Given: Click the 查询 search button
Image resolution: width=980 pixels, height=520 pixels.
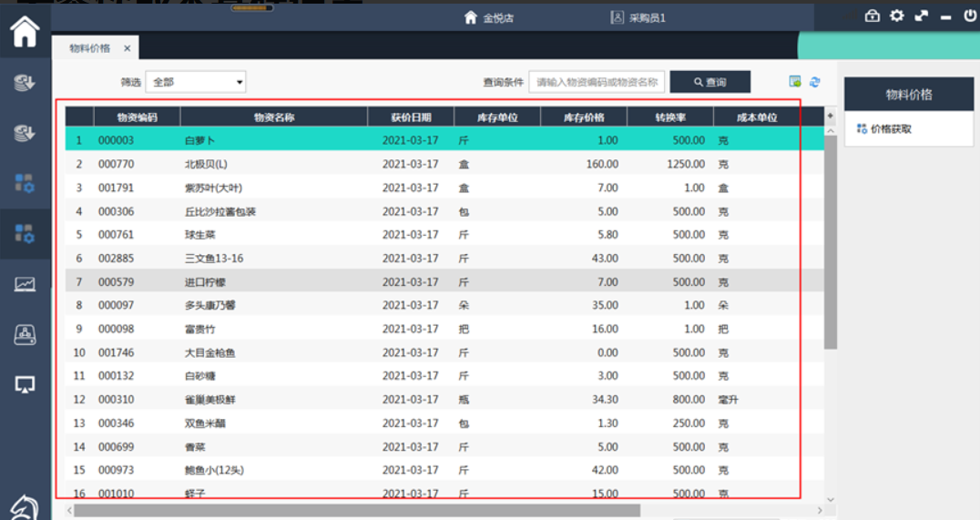Looking at the screenshot, I should [710, 82].
